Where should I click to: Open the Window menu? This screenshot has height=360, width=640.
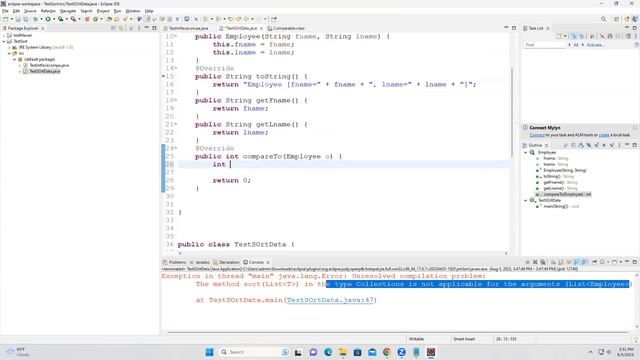[133, 11]
